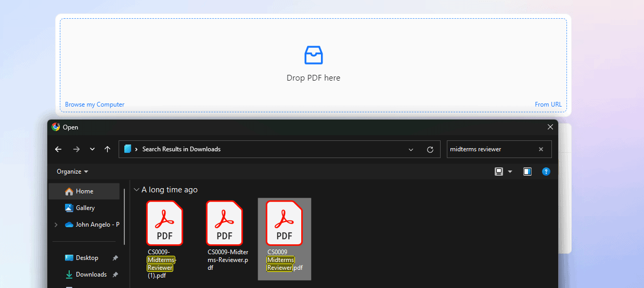Open recent locations dropdown chevron

[x=92, y=149]
